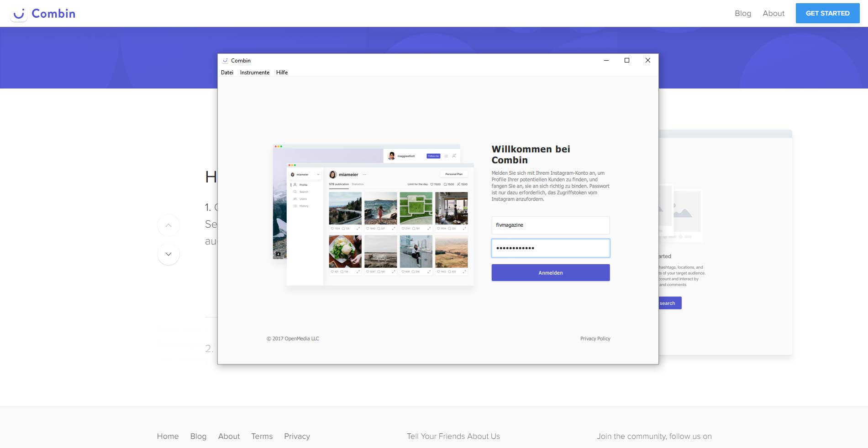Open the Blog link in the footer
The width and height of the screenshot is (868, 448).
point(198,436)
